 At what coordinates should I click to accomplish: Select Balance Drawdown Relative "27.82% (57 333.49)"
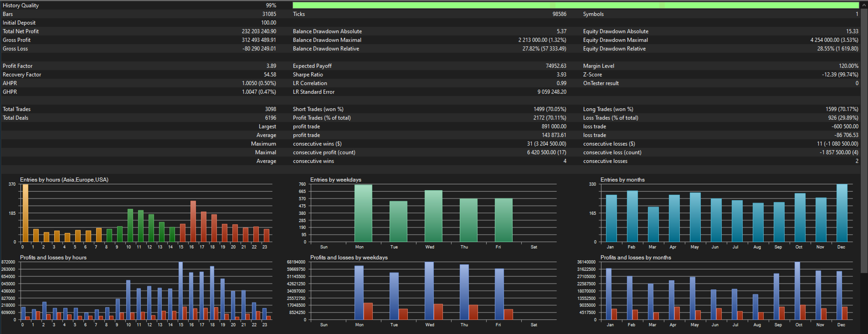tap(544, 49)
